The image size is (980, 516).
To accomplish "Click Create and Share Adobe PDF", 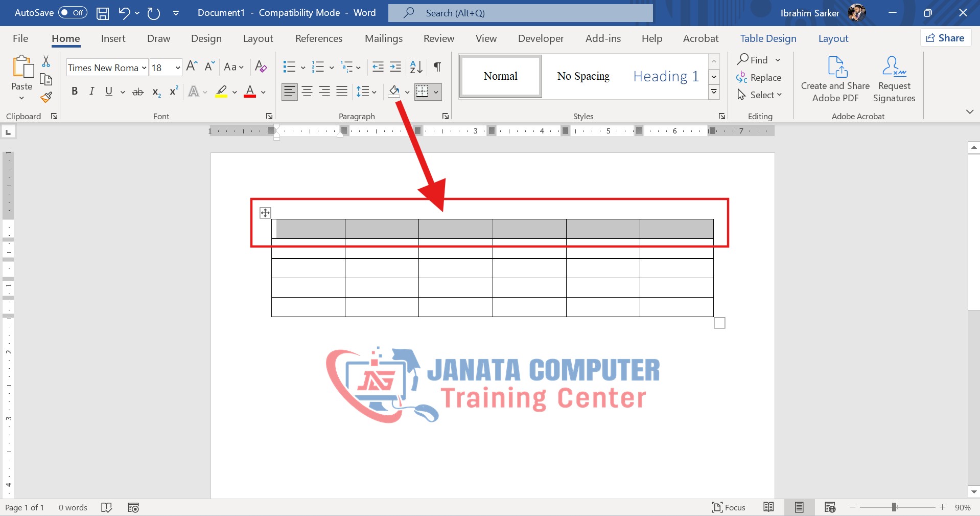I will coord(835,79).
